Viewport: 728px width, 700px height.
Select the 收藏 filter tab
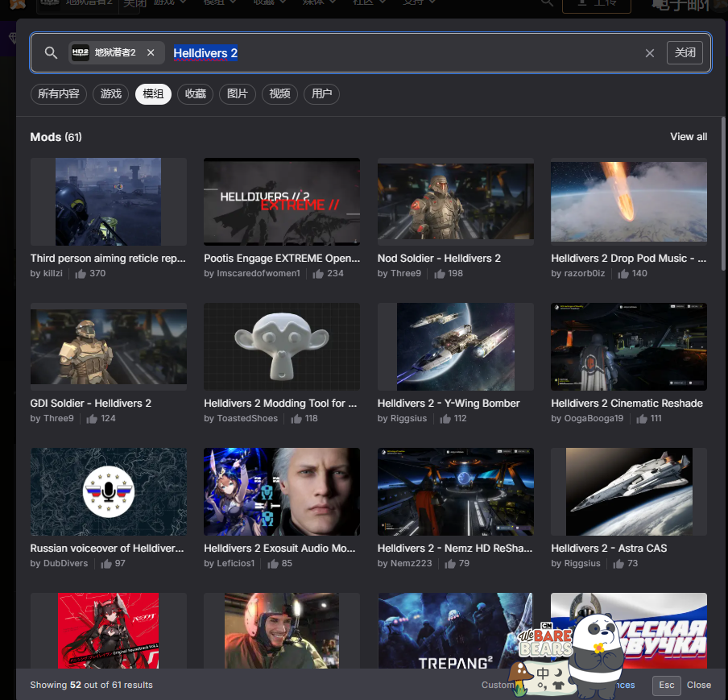195,94
